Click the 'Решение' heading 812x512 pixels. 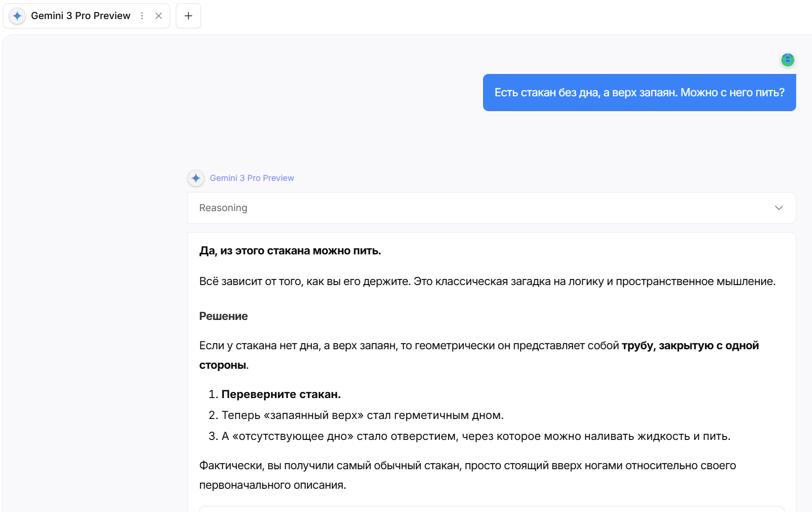(x=223, y=316)
